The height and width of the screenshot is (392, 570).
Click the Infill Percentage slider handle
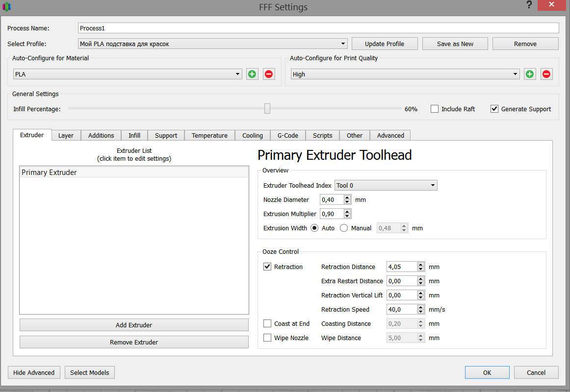267,109
